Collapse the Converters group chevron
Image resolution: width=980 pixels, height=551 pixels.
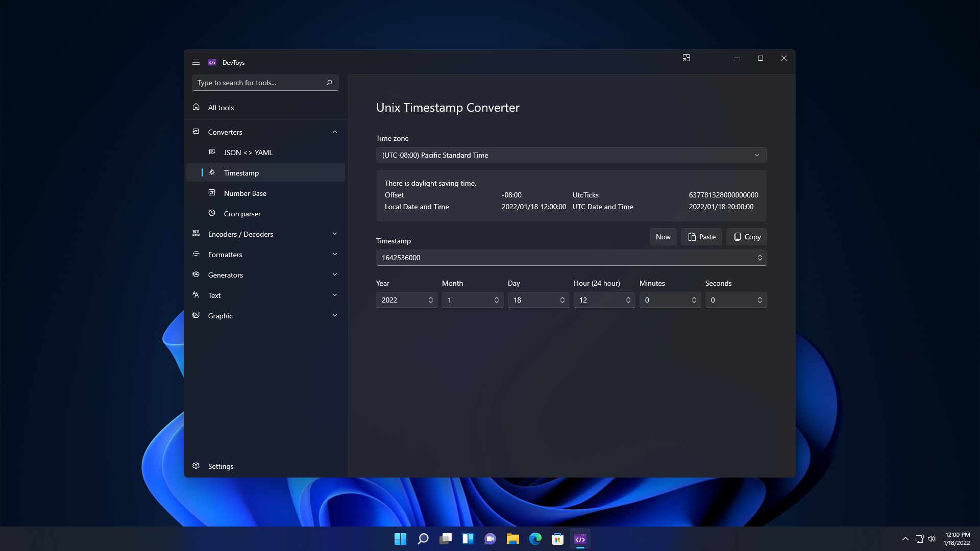335,132
